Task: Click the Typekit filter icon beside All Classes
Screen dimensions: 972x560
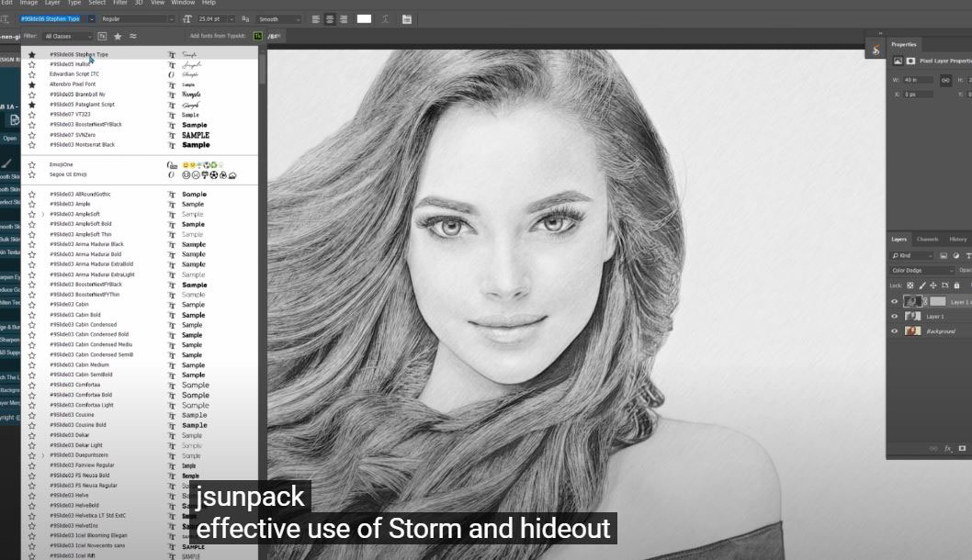Action: click(102, 37)
